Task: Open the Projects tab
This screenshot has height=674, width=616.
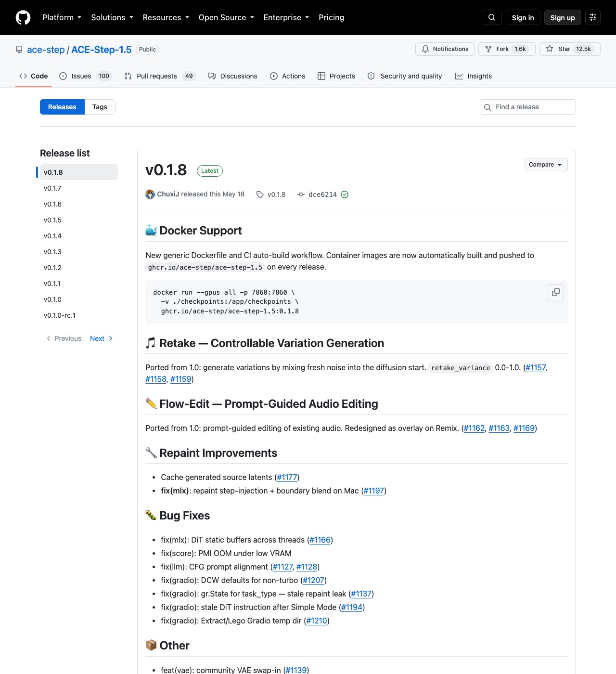Action: [336, 76]
